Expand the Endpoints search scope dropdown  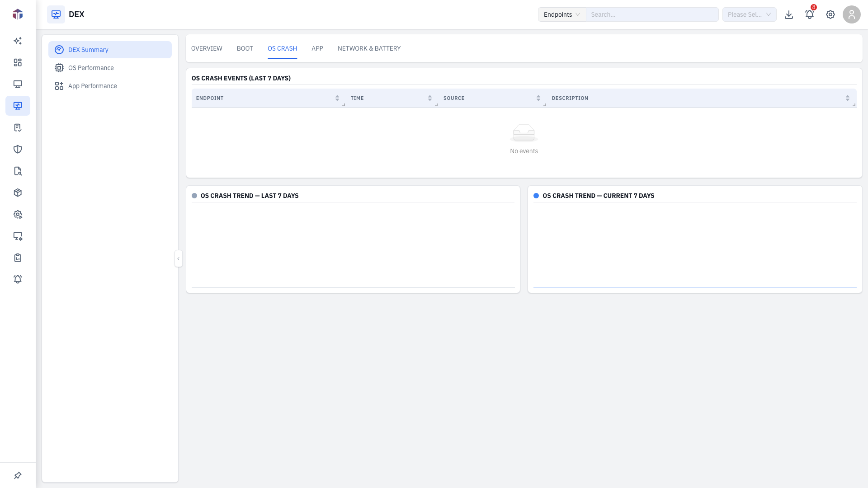pyautogui.click(x=562, y=14)
